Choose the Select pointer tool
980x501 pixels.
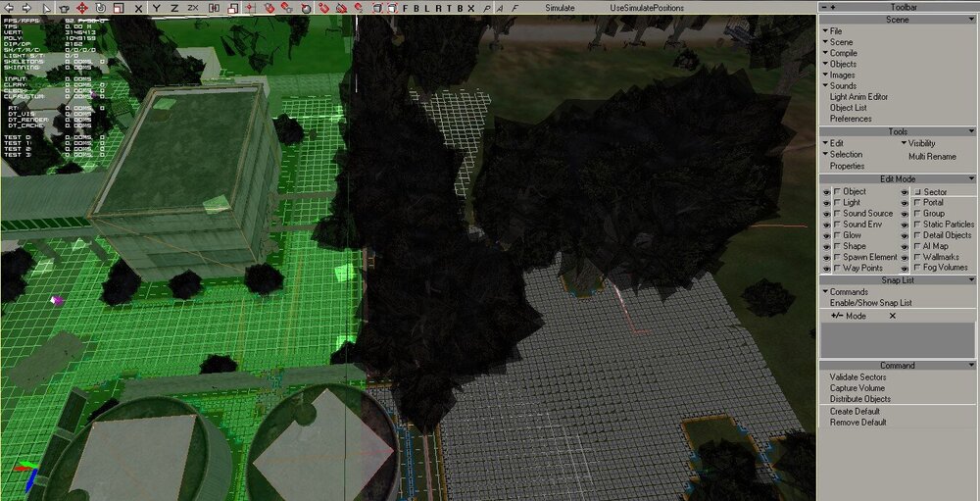(x=47, y=8)
